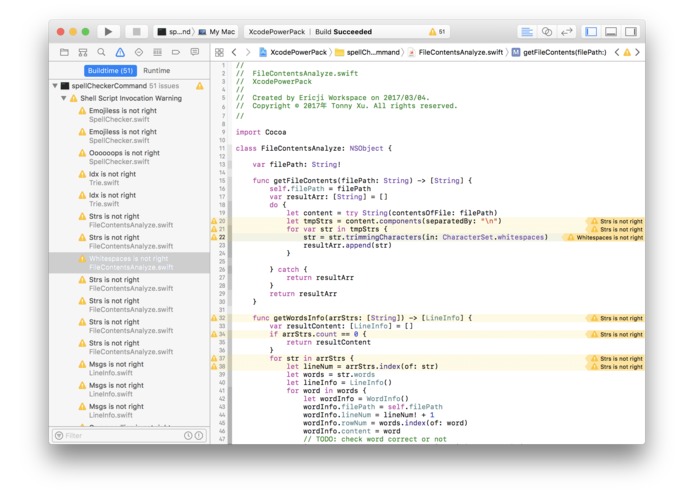Image resolution: width=695 pixels, height=494 pixels.
Task: Stop the running build
Action: 137,31
